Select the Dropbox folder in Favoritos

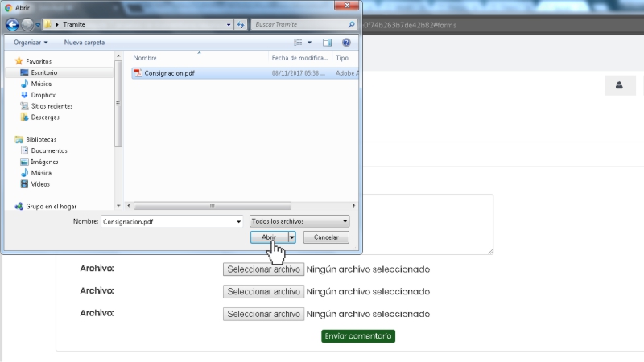(43, 95)
